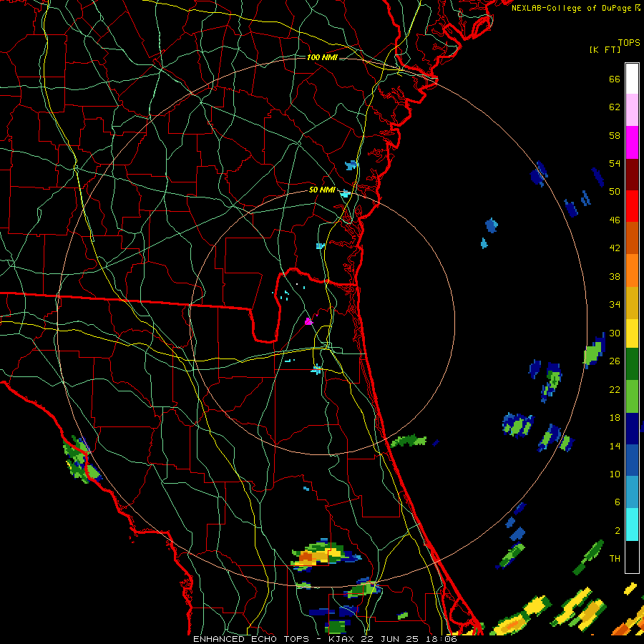Click the cyan legend swatch near 2
The image size is (644, 644).
pyautogui.click(x=632, y=525)
